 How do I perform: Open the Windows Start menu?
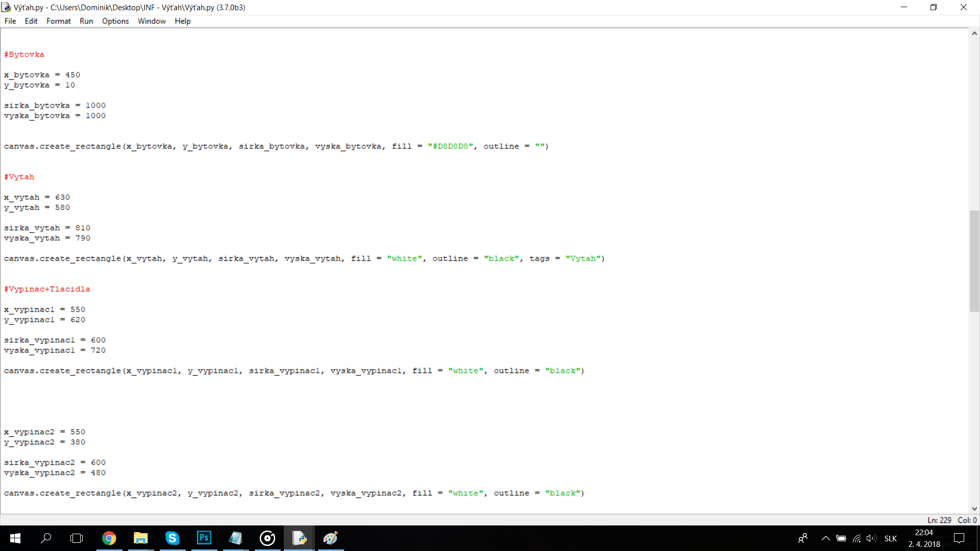15,538
